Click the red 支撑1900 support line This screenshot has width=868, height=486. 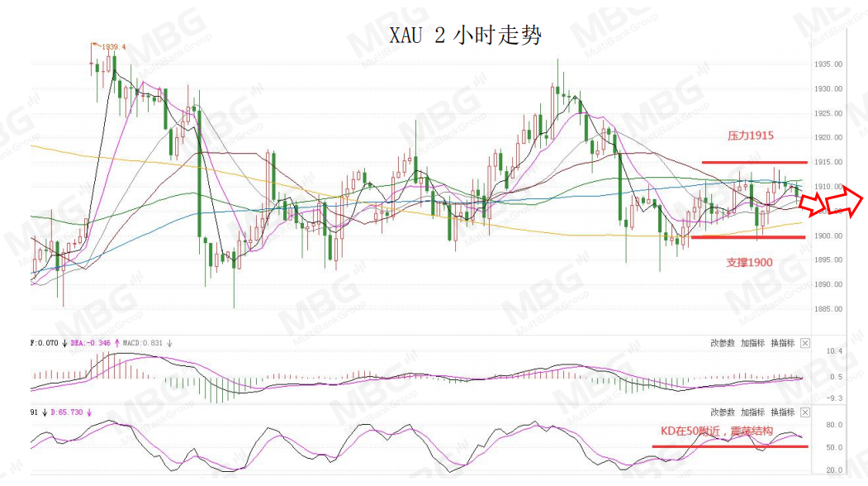pos(748,237)
